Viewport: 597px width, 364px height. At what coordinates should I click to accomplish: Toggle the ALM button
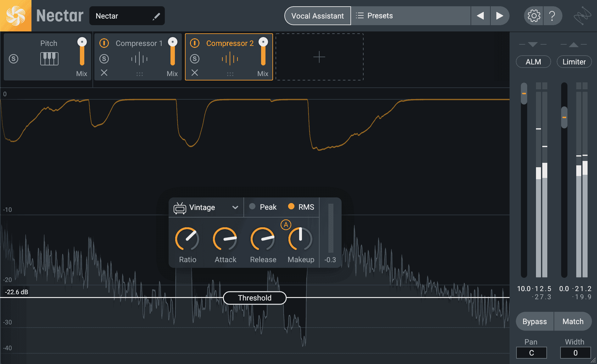(533, 62)
